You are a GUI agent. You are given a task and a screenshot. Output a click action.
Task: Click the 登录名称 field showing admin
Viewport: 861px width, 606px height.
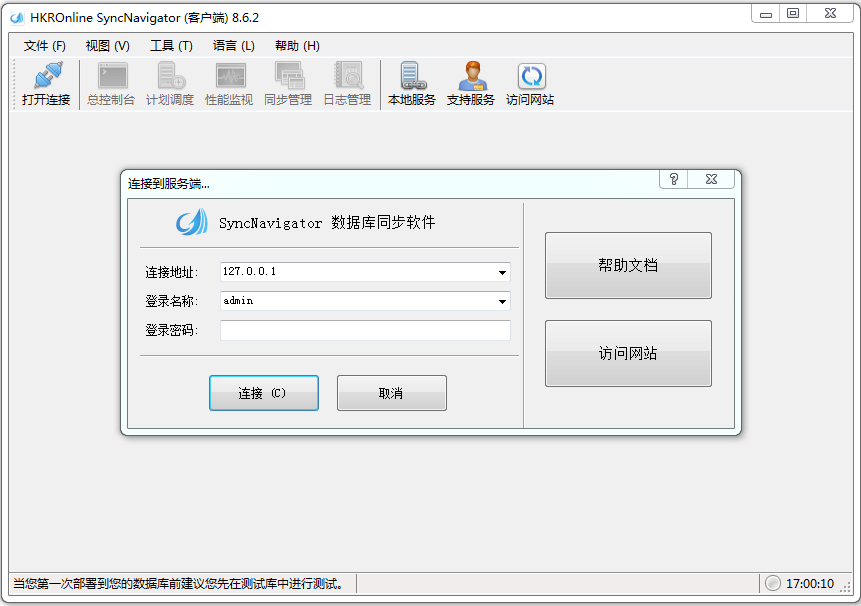tap(365, 301)
